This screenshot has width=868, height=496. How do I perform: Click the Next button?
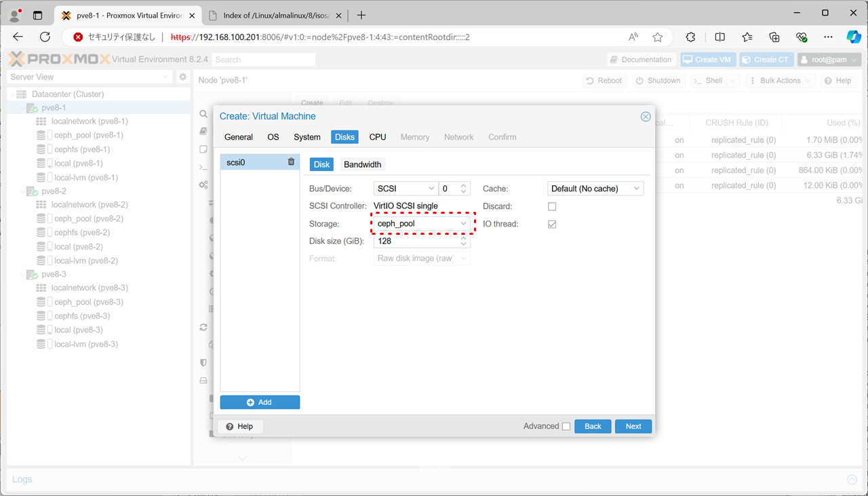click(x=633, y=426)
